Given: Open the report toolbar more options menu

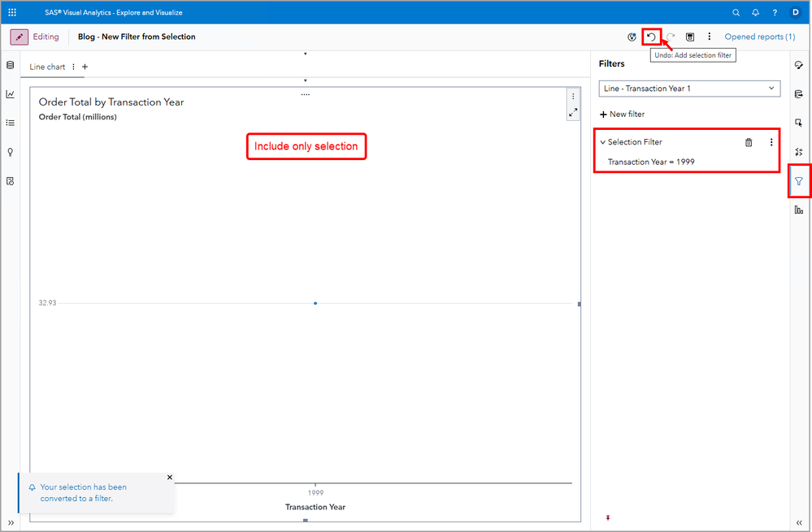Looking at the screenshot, I should pyautogui.click(x=710, y=37).
